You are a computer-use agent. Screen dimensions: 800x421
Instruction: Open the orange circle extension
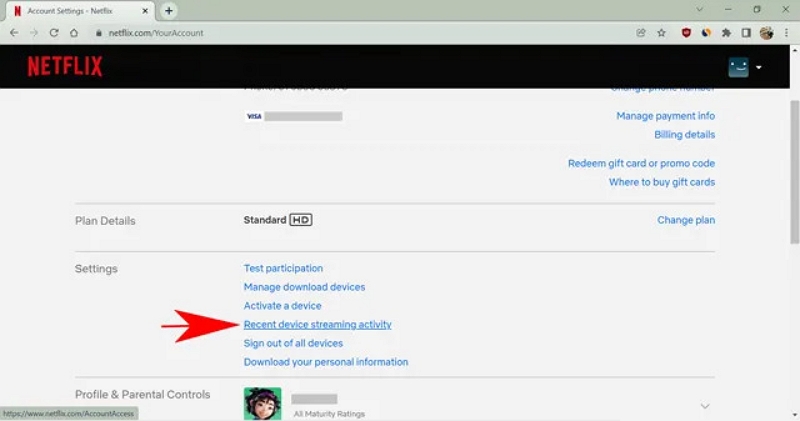point(706,33)
